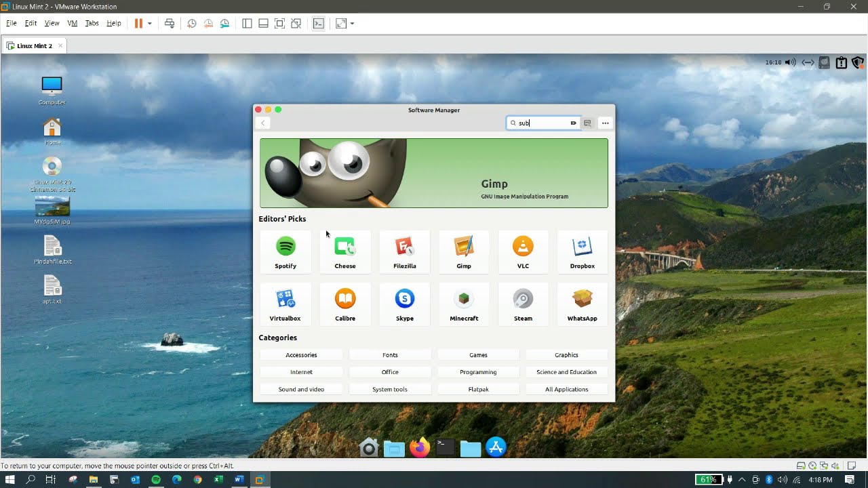The width and height of the screenshot is (868, 488).
Task: Open the System tools category
Action: click(390, 389)
